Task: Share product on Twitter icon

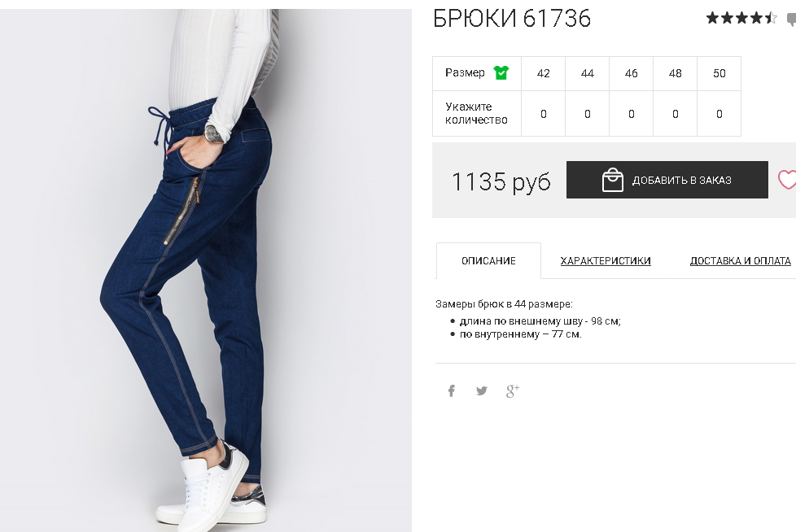Action: tap(482, 390)
